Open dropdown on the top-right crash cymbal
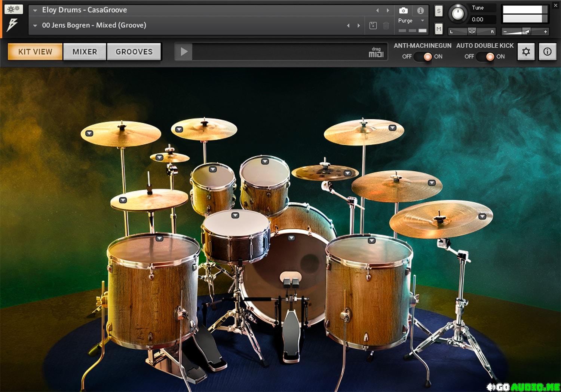The height and width of the screenshot is (392, 561). 392,128
